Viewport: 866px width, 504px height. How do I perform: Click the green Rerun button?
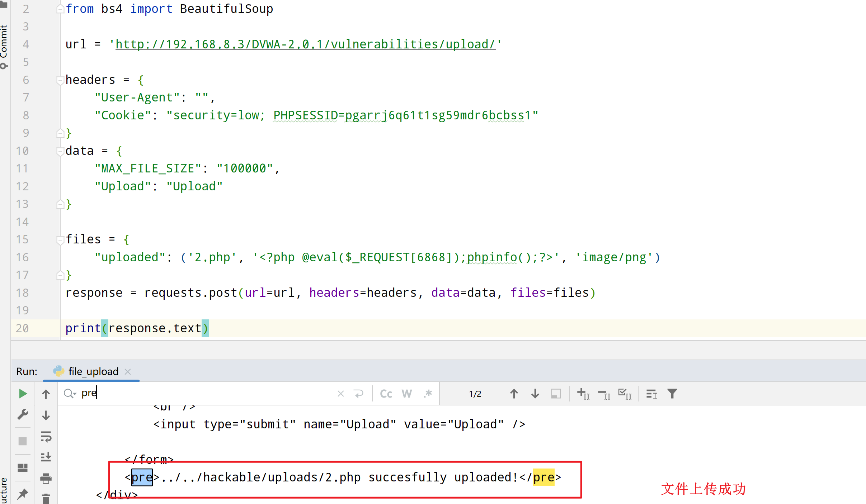point(23,394)
